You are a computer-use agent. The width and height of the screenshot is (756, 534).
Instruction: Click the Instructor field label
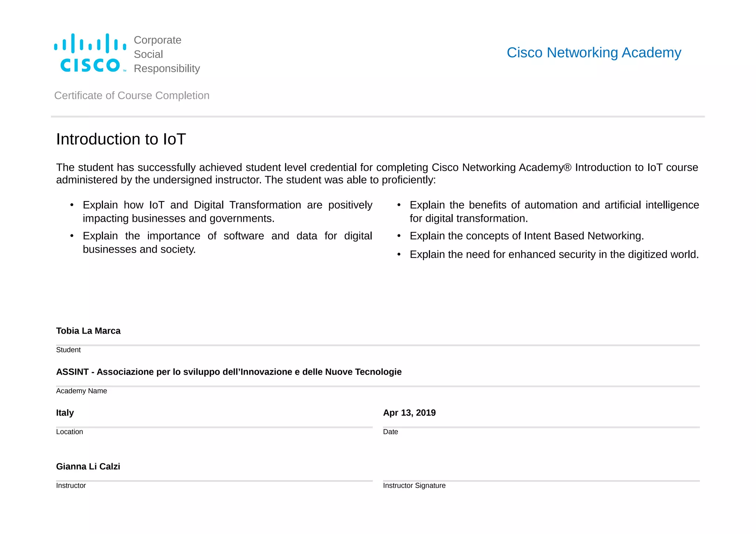[71, 486]
